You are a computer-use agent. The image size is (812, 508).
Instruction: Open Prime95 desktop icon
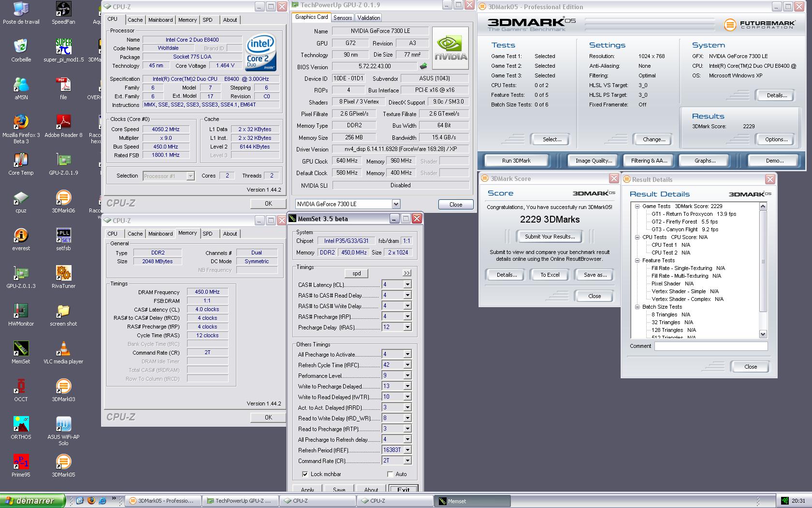[x=21, y=466]
